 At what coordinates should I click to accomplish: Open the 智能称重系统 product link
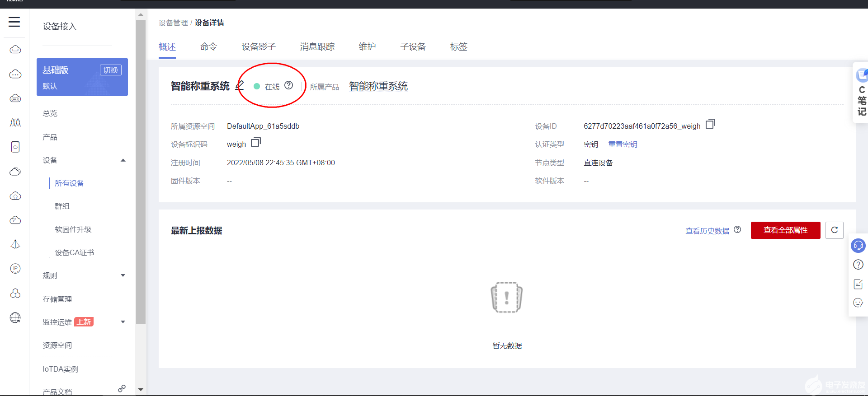point(378,86)
